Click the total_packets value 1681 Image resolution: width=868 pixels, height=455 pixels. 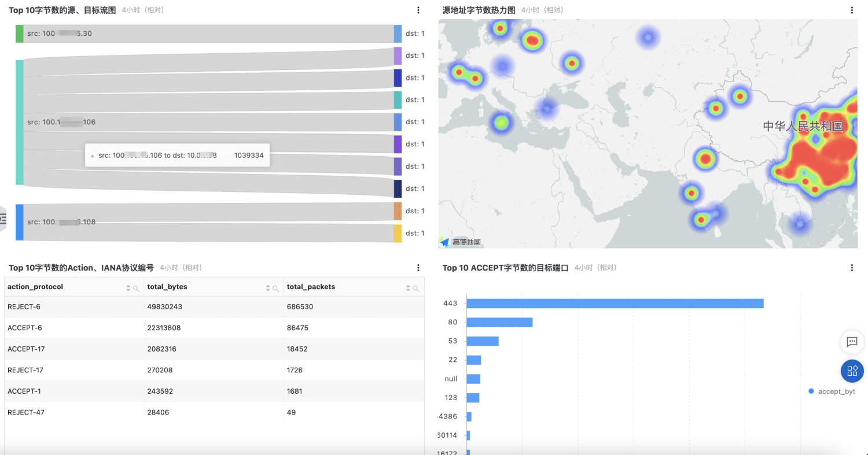click(295, 391)
